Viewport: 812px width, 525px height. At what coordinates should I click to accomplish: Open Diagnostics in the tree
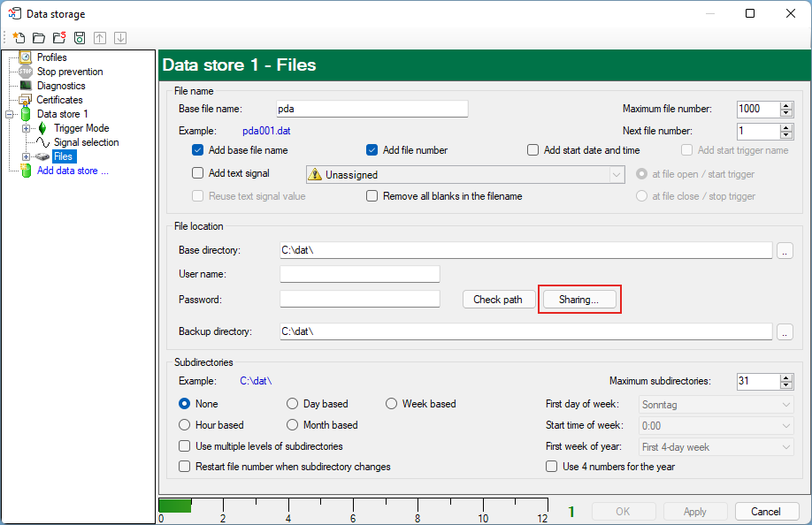click(x=60, y=86)
